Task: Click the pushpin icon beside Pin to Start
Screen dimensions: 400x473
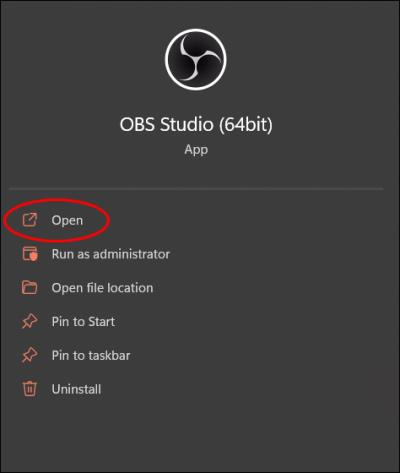Action: tap(30, 321)
